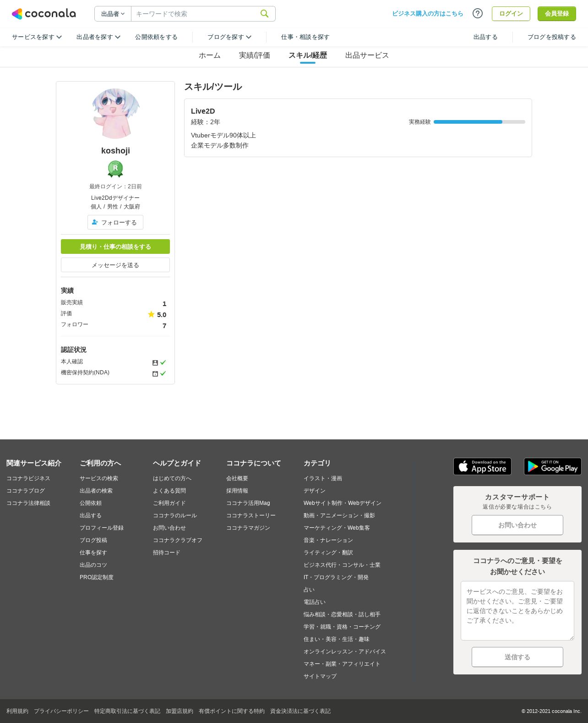The image size is (588, 723).
Task: Open 出品者の検索 footer link
Action: 96,491
